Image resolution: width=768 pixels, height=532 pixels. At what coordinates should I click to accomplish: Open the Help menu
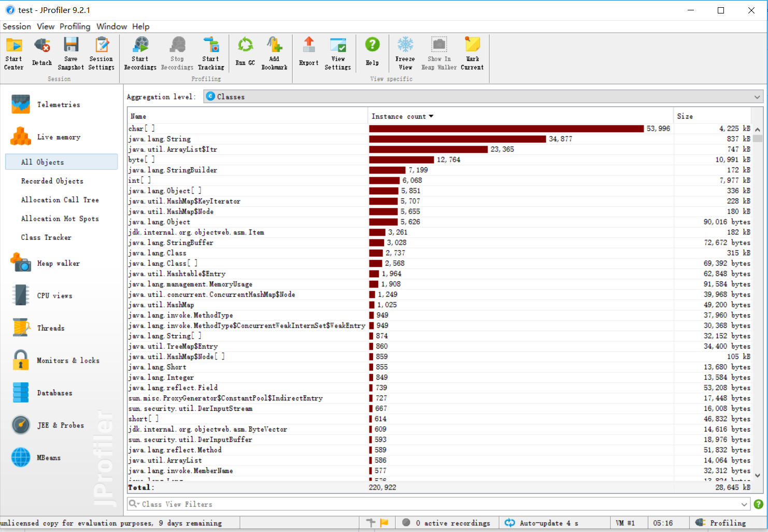click(140, 26)
